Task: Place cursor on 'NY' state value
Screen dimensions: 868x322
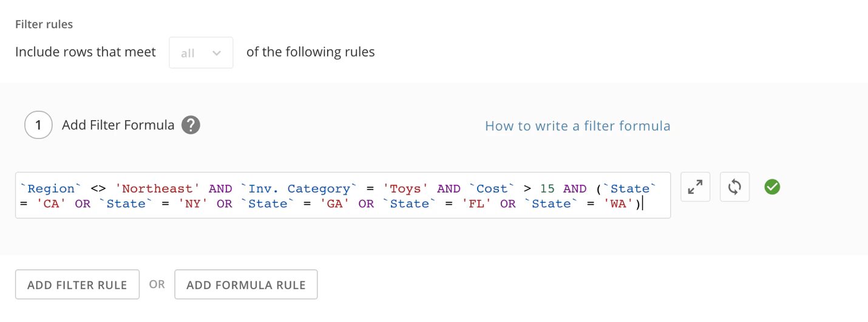Action: [193, 204]
